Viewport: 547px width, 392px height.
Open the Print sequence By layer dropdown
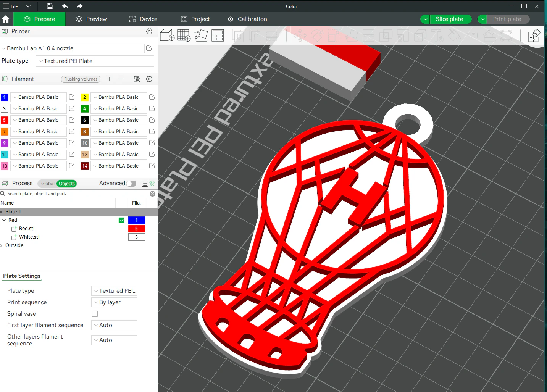pyautogui.click(x=114, y=302)
